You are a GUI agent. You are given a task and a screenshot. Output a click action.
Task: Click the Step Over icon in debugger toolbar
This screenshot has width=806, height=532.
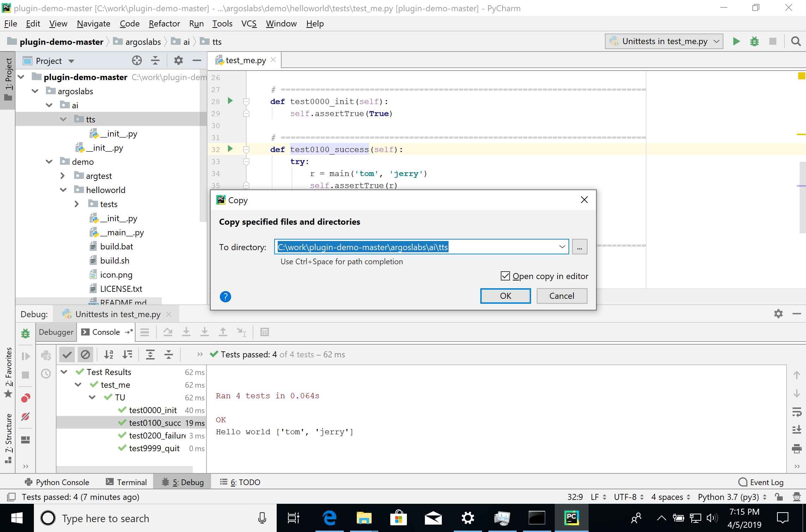168,332
